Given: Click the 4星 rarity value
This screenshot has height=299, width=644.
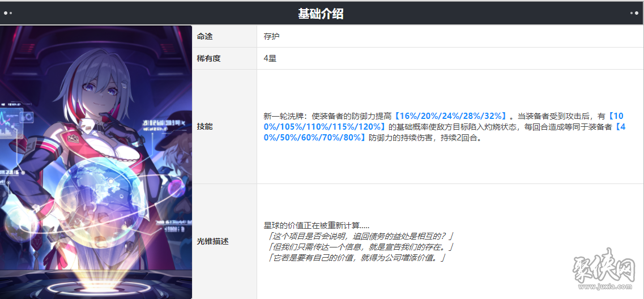Looking at the screenshot, I should [270, 58].
